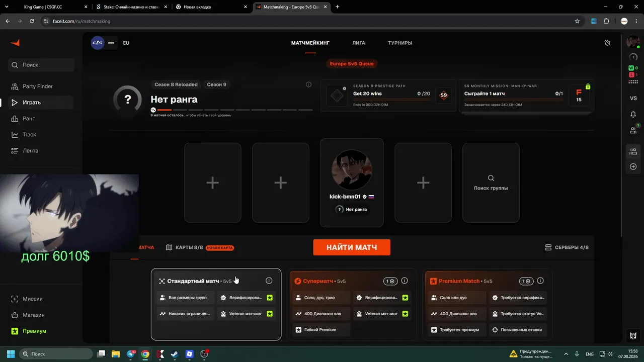Bookmark this page with the star icon

tap(577, 21)
